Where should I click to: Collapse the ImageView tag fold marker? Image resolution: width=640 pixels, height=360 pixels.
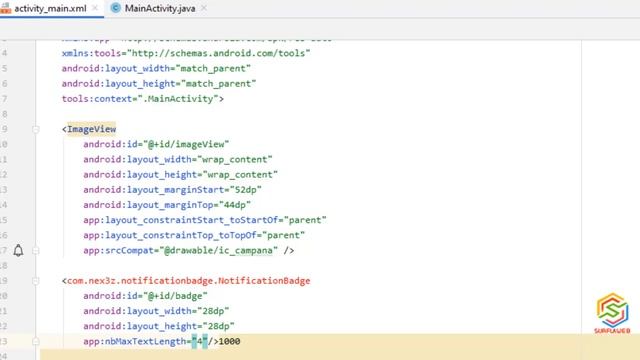pos(36,129)
